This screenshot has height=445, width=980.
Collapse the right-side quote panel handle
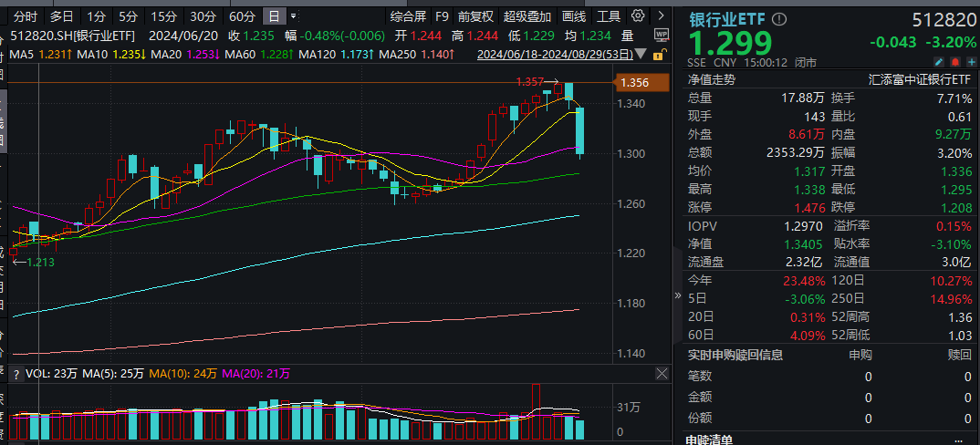(677, 295)
